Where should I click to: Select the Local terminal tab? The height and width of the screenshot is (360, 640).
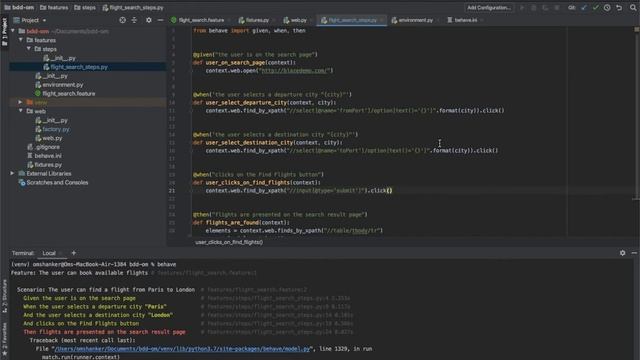click(49, 253)
